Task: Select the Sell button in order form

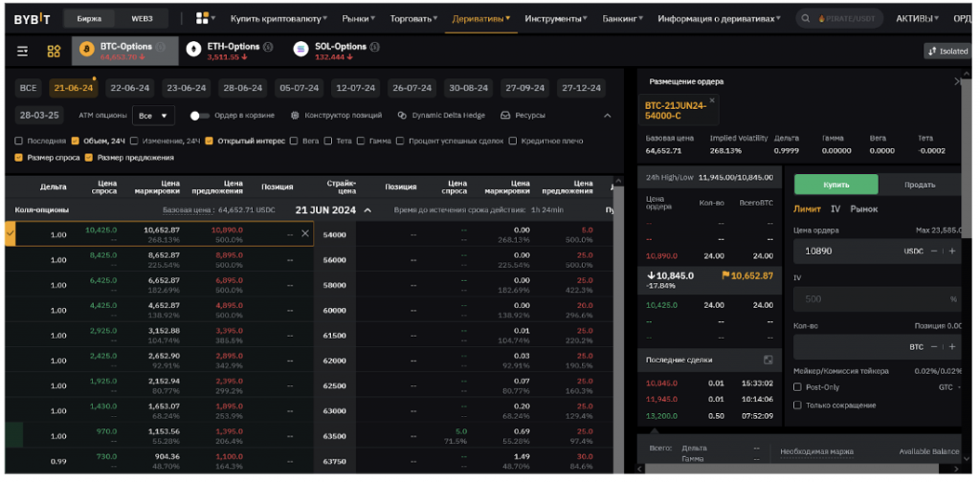Action: click(x=919, y=185)
